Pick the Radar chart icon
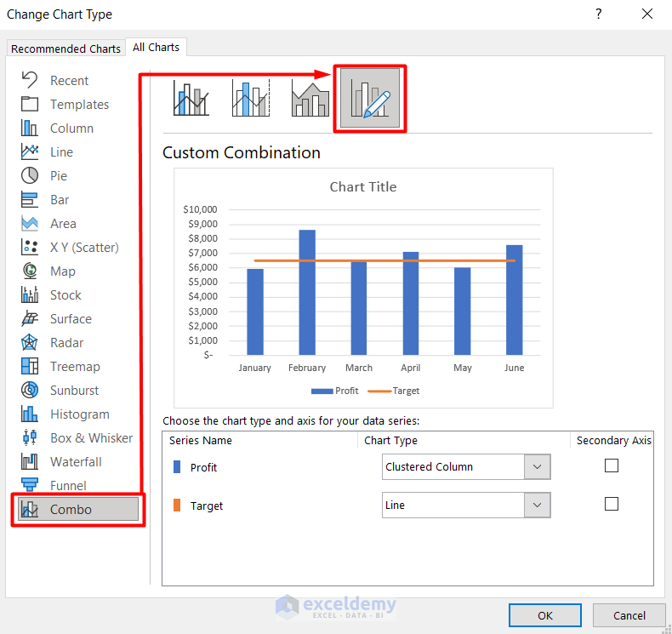This screenshot has width=672, height=634. [30, 342]
